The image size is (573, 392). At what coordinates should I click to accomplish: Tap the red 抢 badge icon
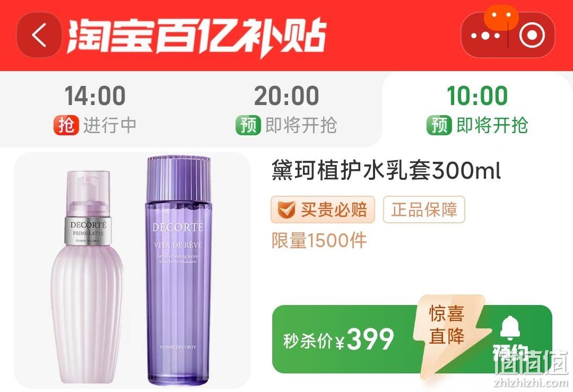coord(66,125)
